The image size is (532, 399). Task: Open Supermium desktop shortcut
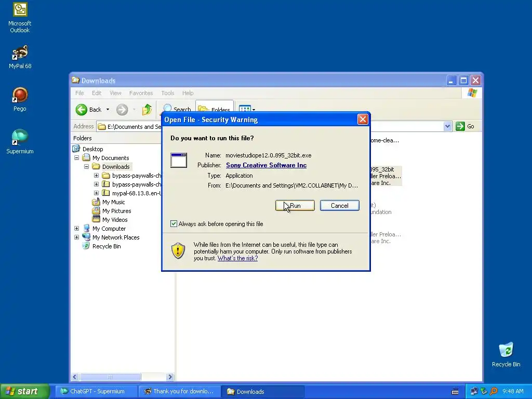[x=20, y=142]
